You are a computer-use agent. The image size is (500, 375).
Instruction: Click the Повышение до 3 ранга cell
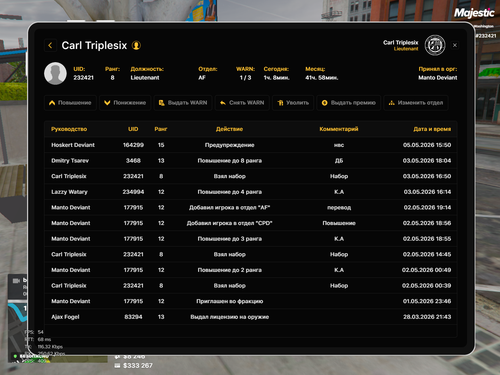(x=229, y=239)
